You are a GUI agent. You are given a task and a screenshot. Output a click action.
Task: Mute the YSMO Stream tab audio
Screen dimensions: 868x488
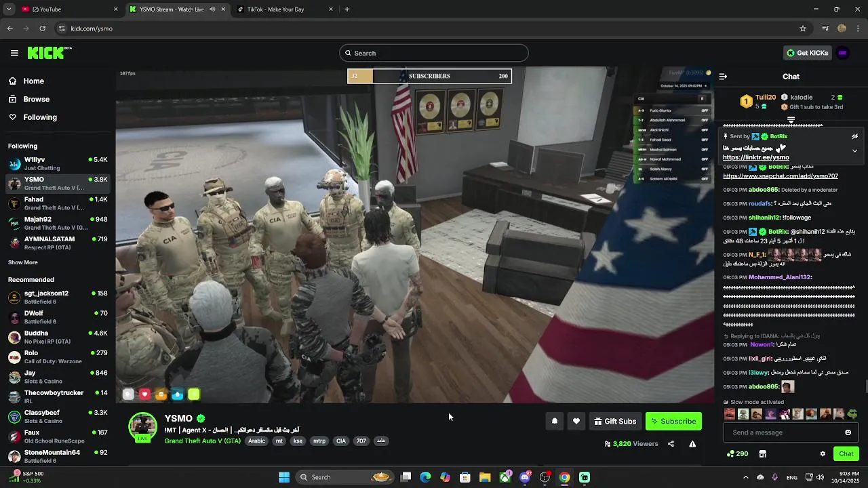212,9
